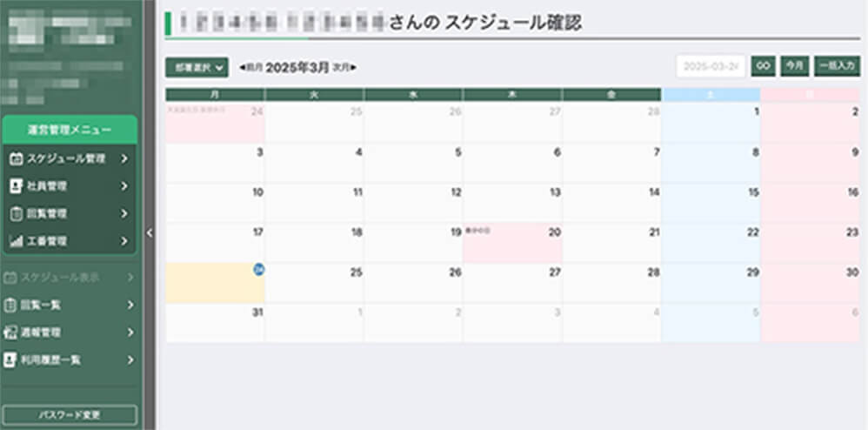This screenshot has height=430, width=868.
Task: Go to next month with 次月►
Action: pyautogui.click(x=344, y=68)
